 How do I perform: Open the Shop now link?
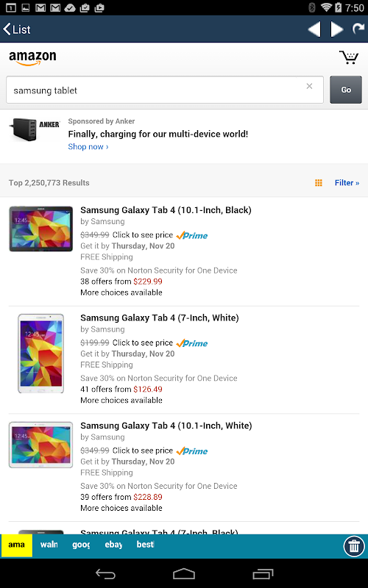click(88, 146)
